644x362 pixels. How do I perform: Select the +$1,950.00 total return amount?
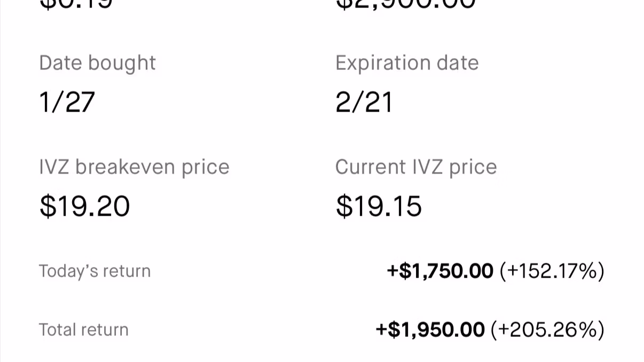pyautogui.click(x=430, y=330)
